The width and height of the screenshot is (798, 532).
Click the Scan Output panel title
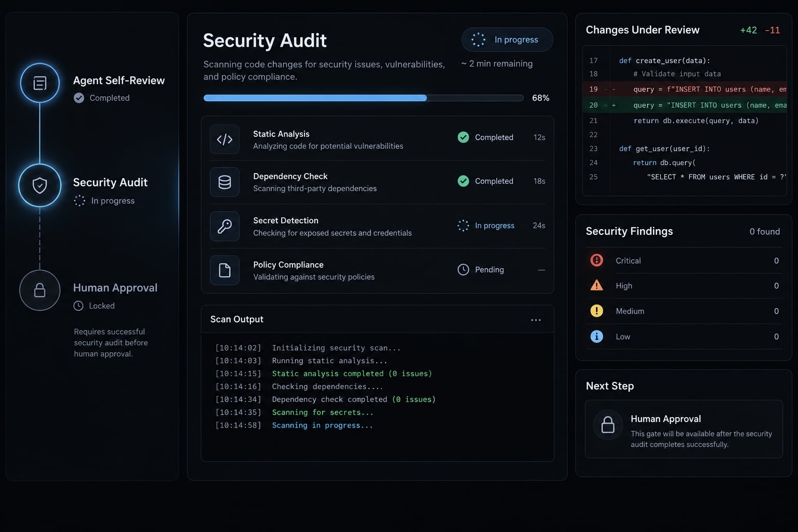(237, 320)
